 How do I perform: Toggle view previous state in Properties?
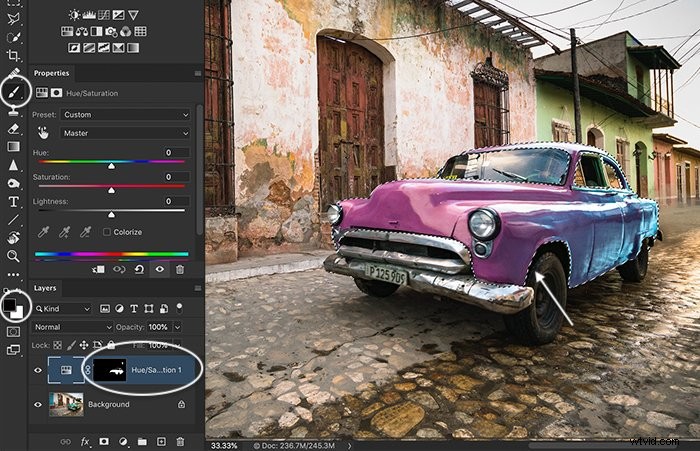119,269
